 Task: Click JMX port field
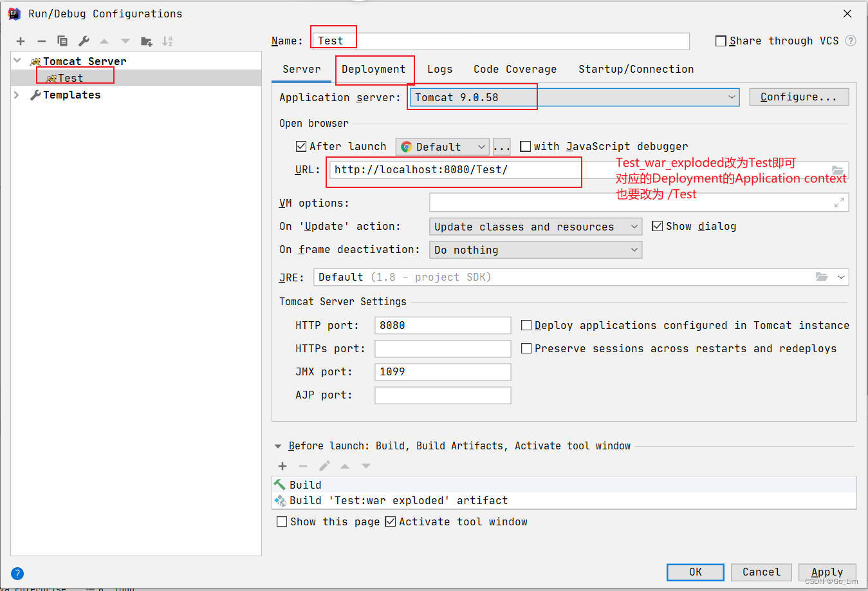click(443, 371)
